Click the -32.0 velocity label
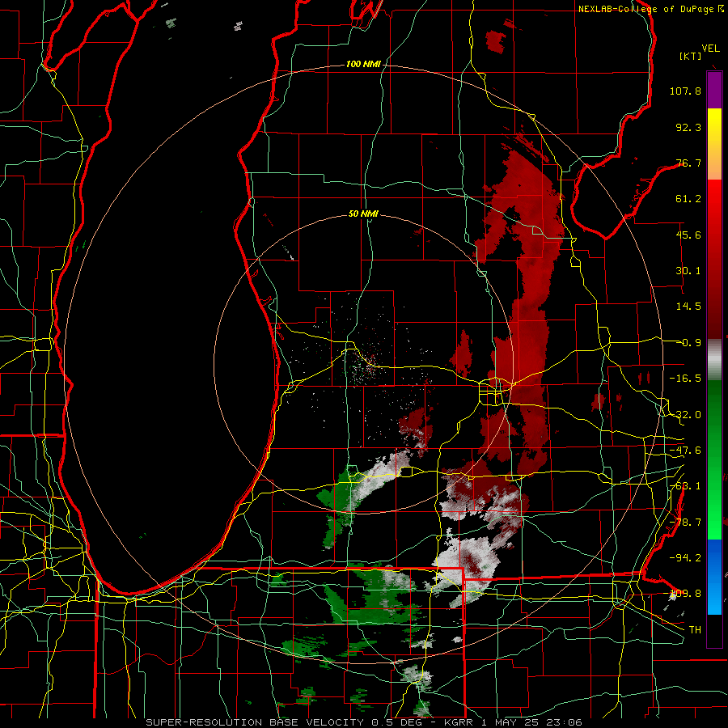 [685, 415]
